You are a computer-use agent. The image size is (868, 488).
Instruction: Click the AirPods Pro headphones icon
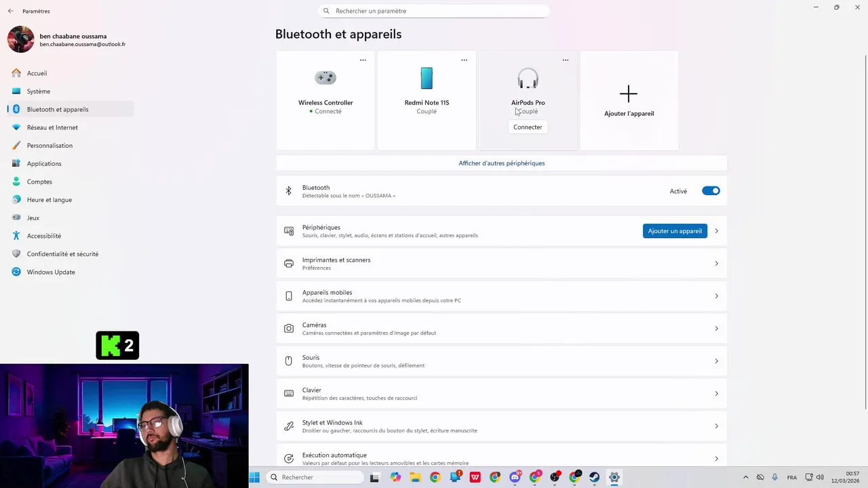[528, 78]
